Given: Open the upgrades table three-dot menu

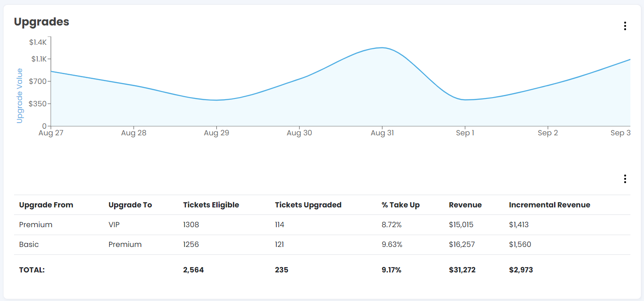Looking at the screenshot, I should pos(625,179).
